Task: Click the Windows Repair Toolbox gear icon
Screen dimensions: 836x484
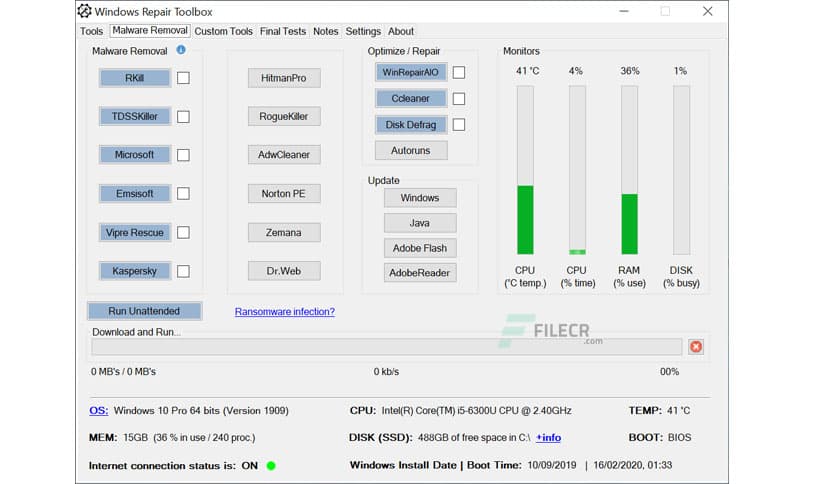Action: coord(85,11)
